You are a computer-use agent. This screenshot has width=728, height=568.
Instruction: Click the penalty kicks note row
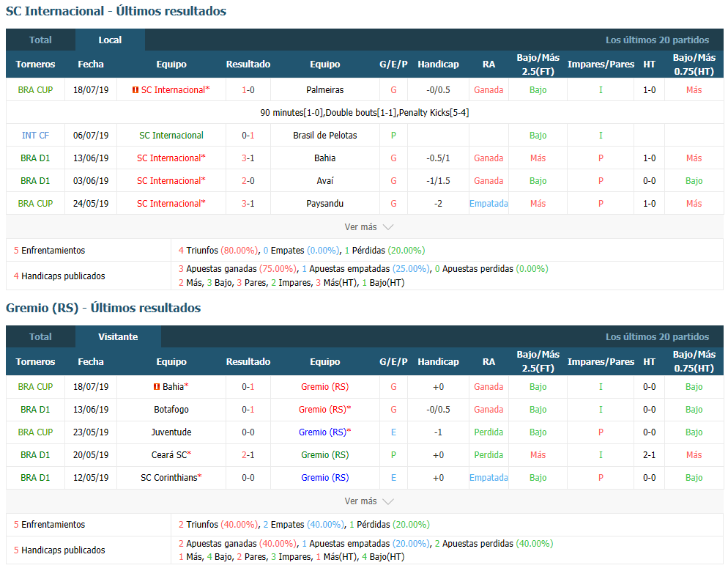pyautogui.click(x=365, y=113)
